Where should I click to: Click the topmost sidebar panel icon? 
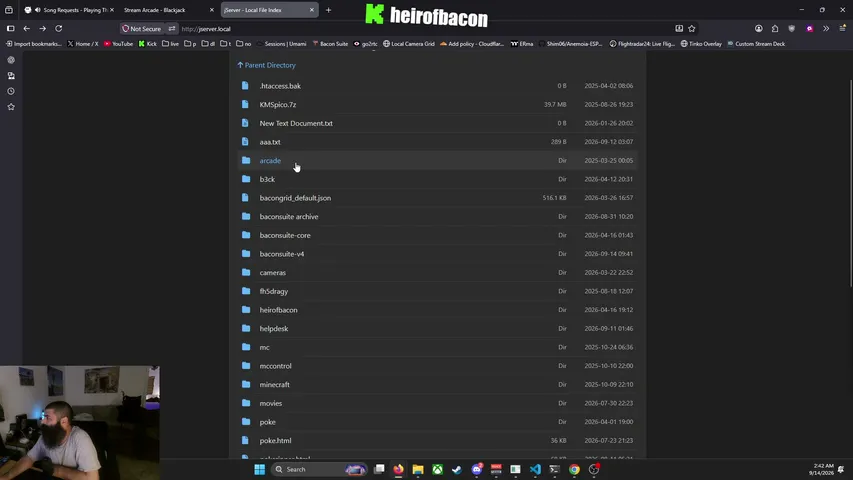[x=11, y=60]
